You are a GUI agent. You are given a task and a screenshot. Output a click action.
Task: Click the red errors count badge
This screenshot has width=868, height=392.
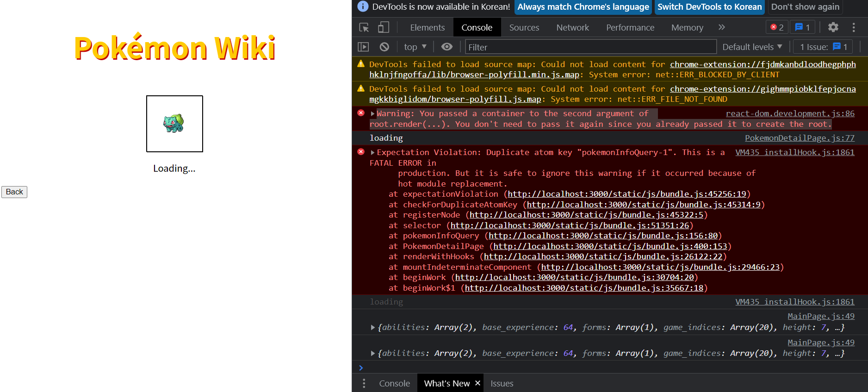[x=777, y=27]
